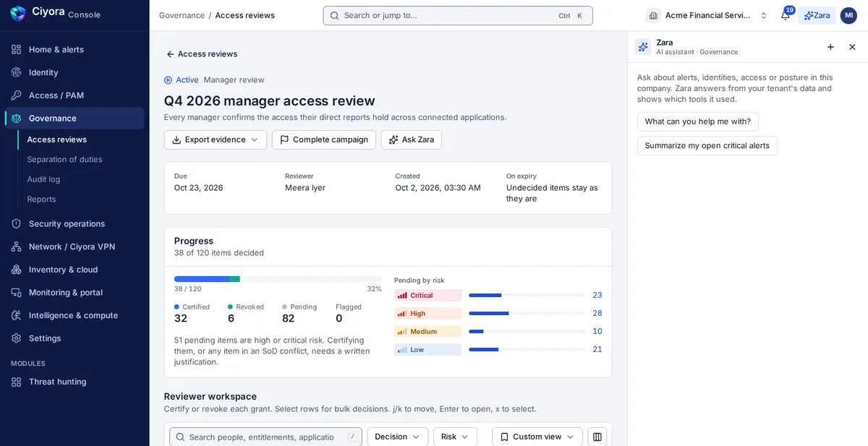Start a new Zara chat with plus icon
The width and height of the screenshot is (868, 446).
tap(830, 47)
